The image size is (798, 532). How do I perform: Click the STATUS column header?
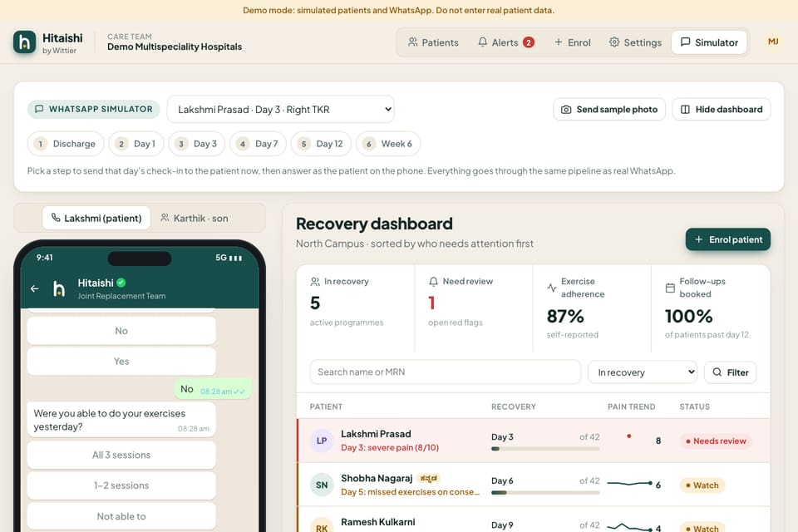[695, 406]
